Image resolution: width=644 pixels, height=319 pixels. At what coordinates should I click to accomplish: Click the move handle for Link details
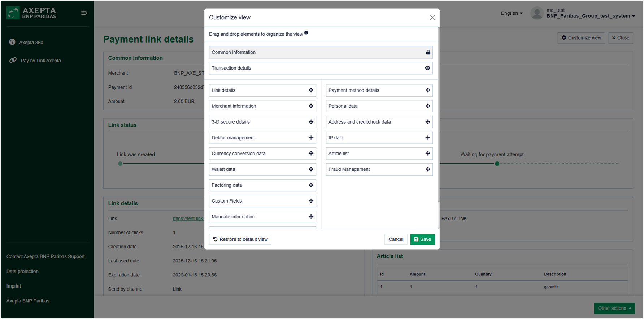pos(311,90)
